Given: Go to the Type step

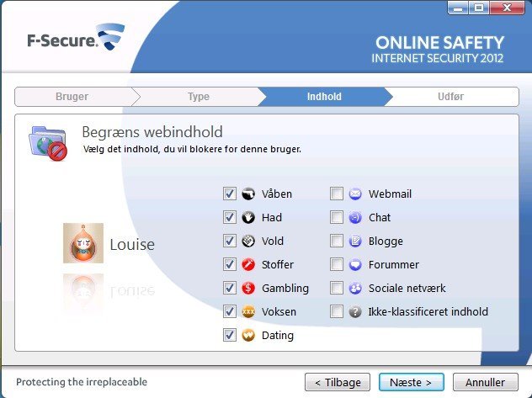Looking at the screenshot, I should pyautogui.click(x=199, y=97).
